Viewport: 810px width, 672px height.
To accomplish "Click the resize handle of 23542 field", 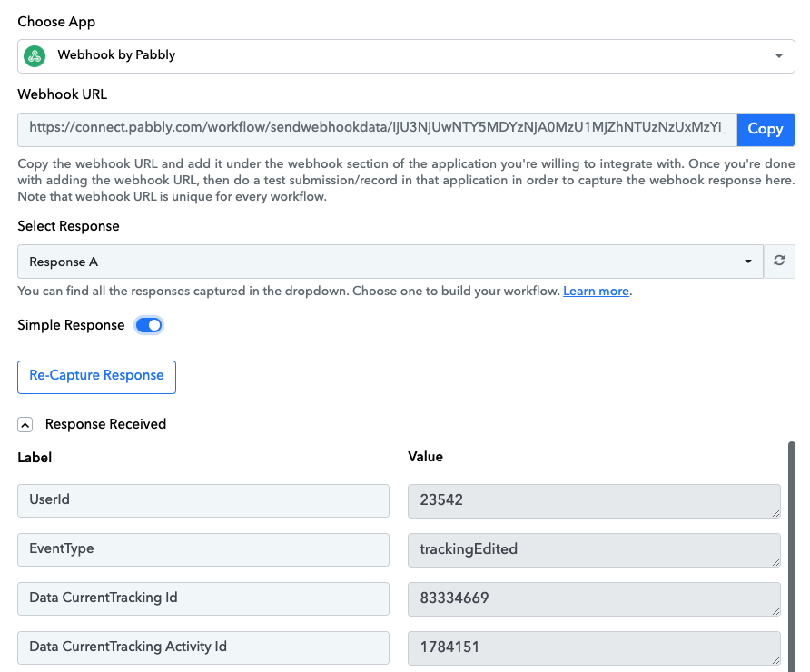I will point(775,513).
